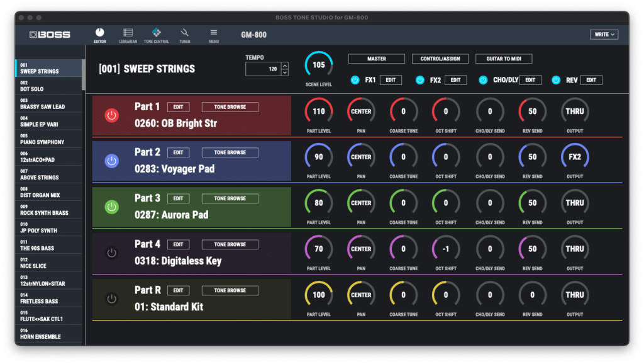The image size is (644, 364).
Task: Select scene 015 FLUTE<>SAX CTL1
Action: click(x=48, y=316)
